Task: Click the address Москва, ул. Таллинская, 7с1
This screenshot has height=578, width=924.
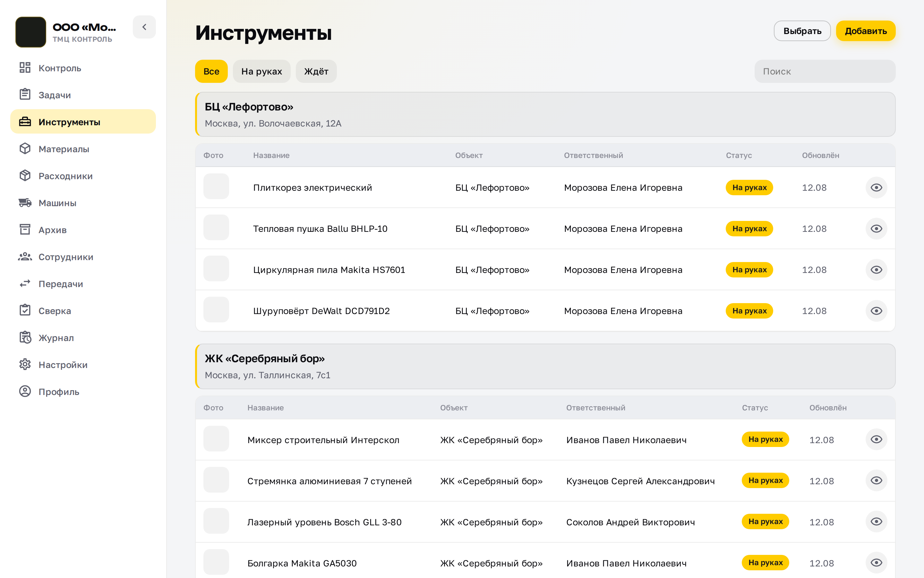Action: coord(267,375)
